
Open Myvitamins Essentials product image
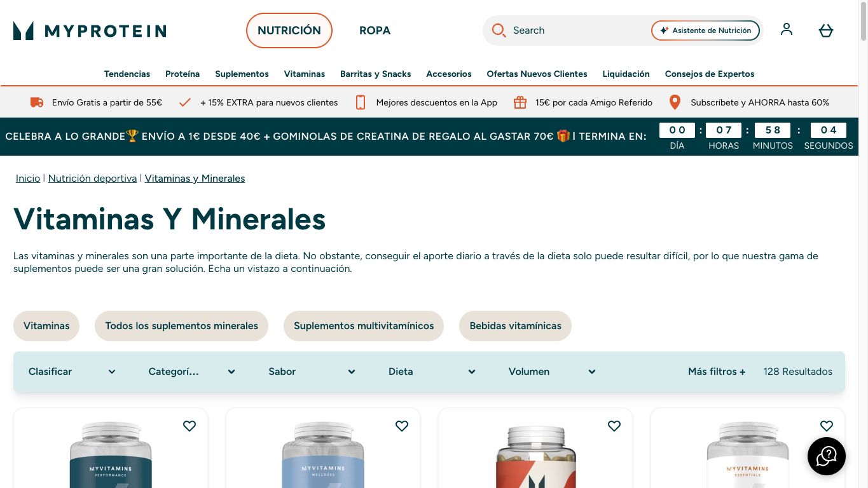point(748,454)
